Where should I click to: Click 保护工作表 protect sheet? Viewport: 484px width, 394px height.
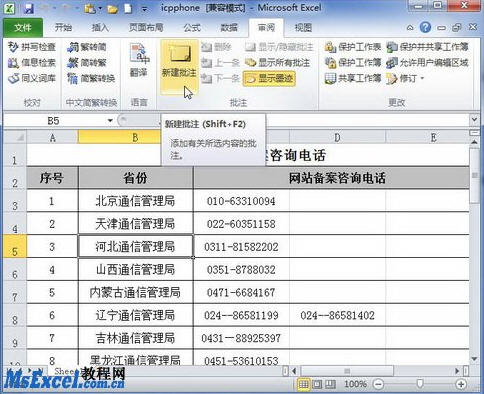[353, 47]
